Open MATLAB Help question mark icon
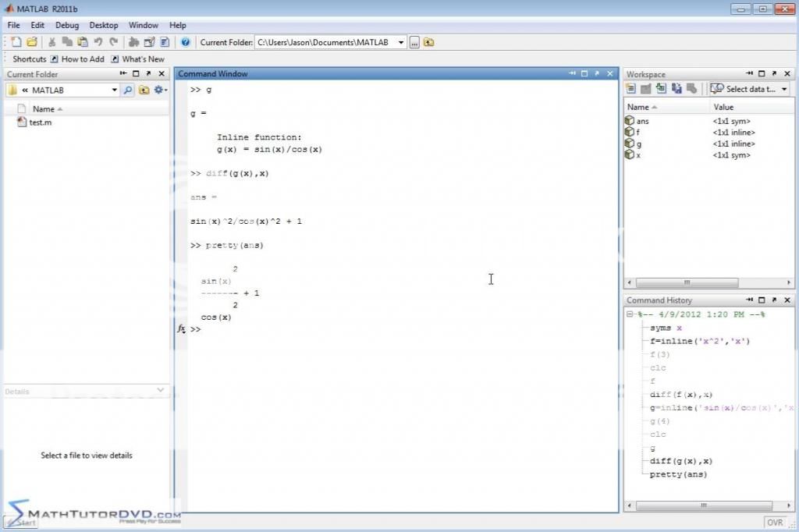Viewport: 799px width, 532px height. [x=186, y=42]
